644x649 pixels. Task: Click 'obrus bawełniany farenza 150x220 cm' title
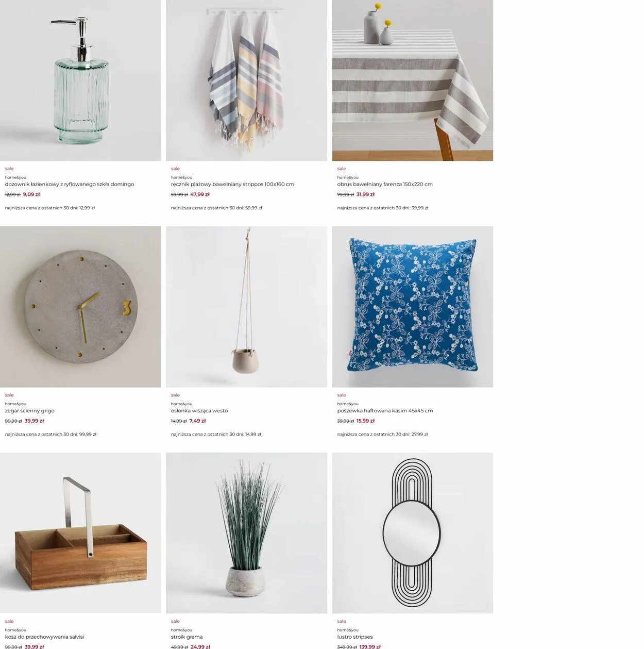coord(385,184)
